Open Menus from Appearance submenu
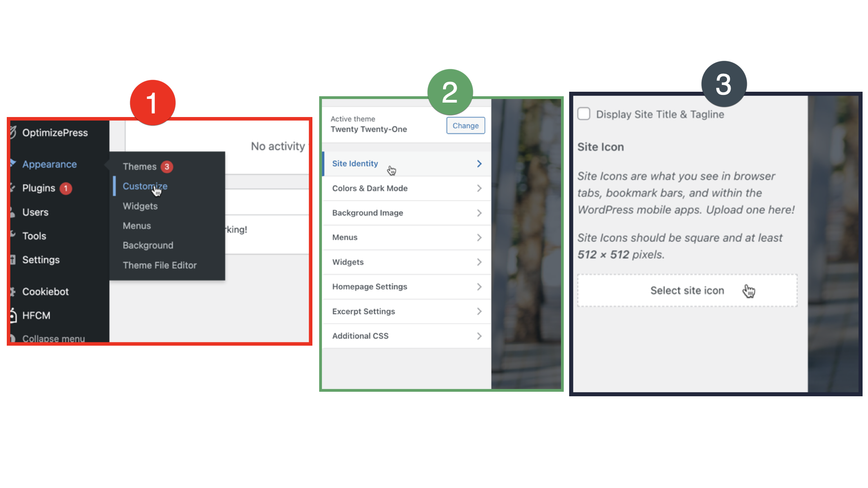Image resolution: width=868 pixels, height=488 pixels. 137,226
